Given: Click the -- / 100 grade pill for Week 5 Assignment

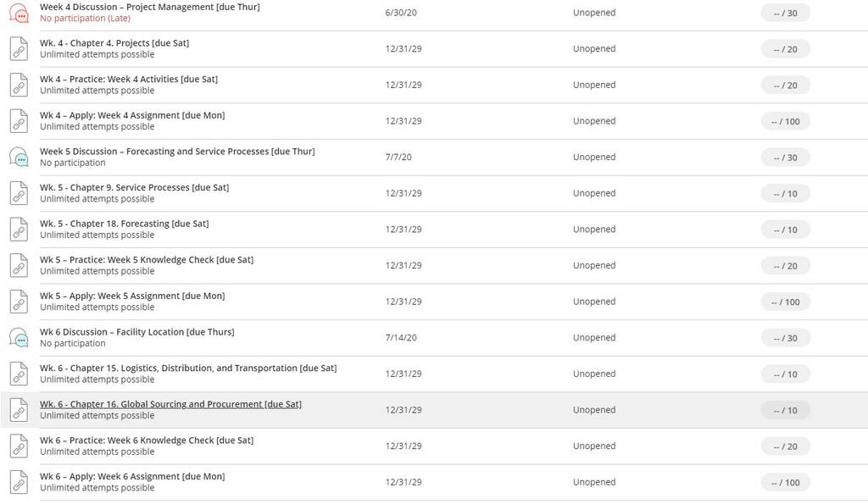Looking at the screenshot, I should [785, 302].
